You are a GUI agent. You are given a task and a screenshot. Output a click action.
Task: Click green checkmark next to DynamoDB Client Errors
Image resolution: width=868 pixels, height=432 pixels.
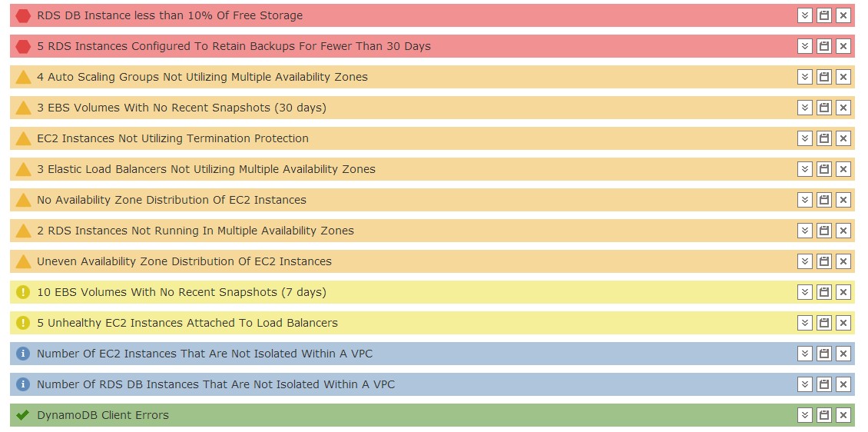click(x=23, y=415)
